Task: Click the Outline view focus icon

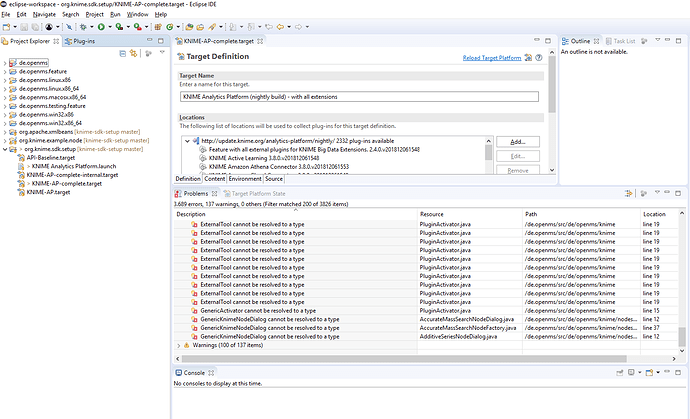Action: click(644, 41)
